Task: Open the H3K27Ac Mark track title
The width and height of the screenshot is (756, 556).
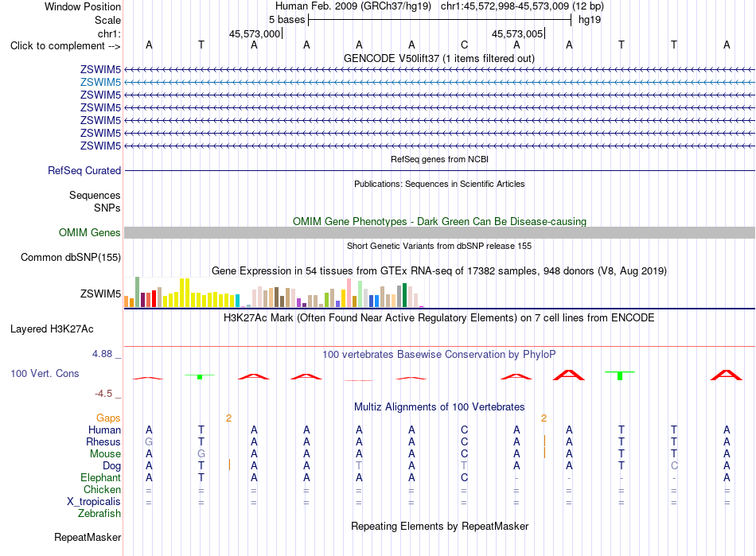Action: point(438,318)
